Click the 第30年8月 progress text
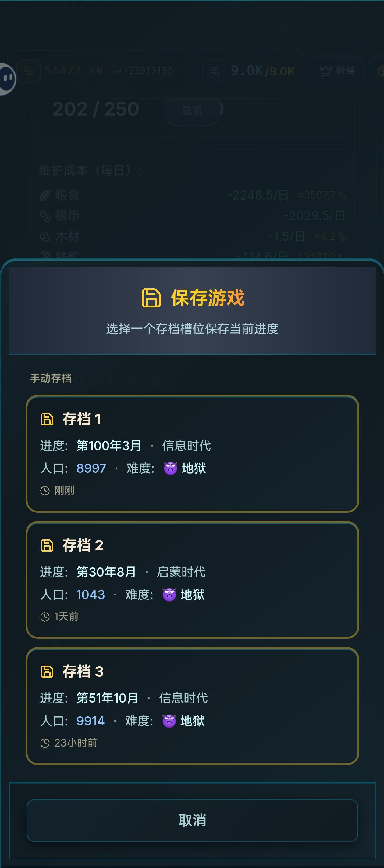384x868 pixels. [x=106, y=572]
